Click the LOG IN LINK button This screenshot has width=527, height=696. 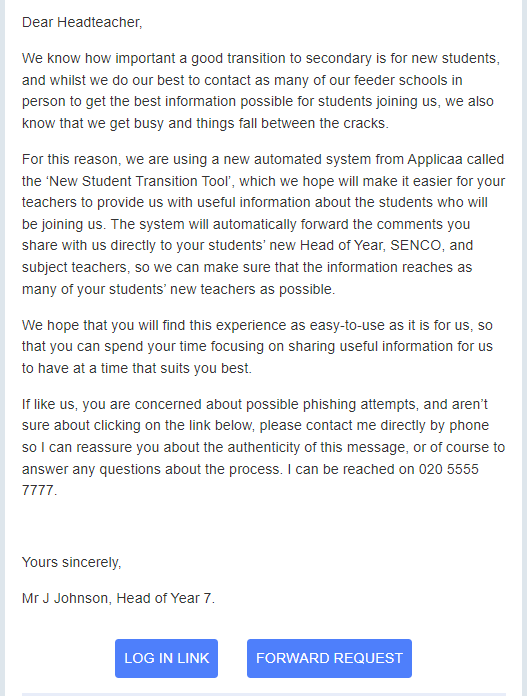pos(166,658)
